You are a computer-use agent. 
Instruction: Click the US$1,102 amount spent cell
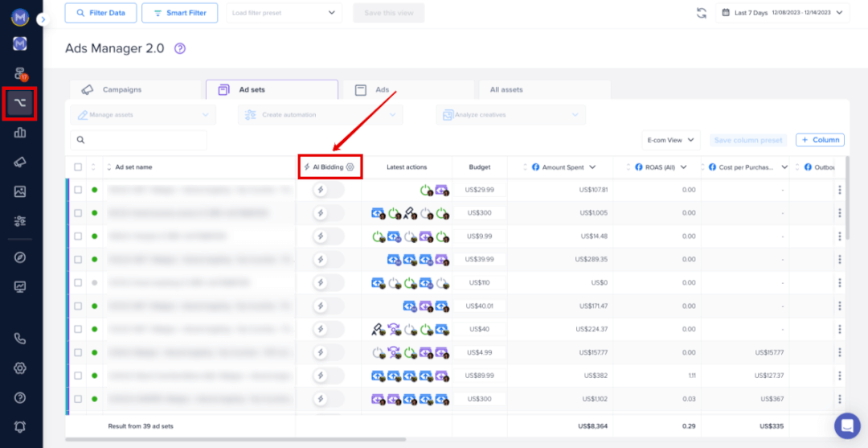593,399
